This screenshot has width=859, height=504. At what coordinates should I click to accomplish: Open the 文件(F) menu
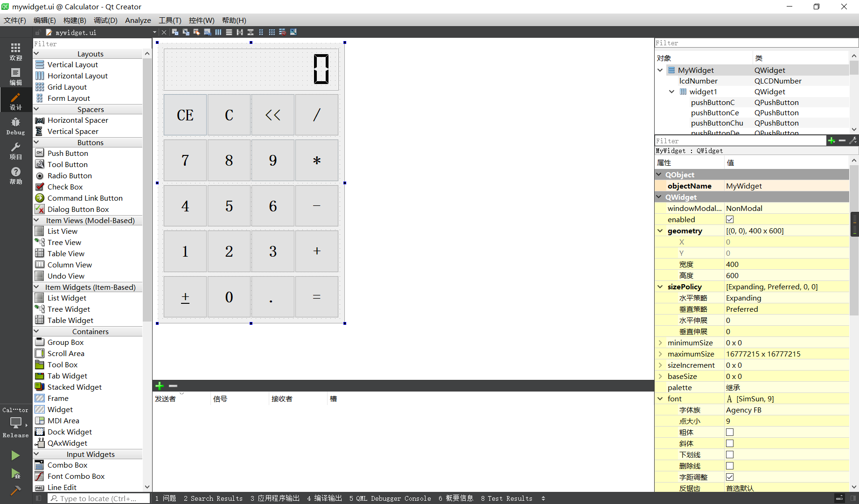(15, 20)
